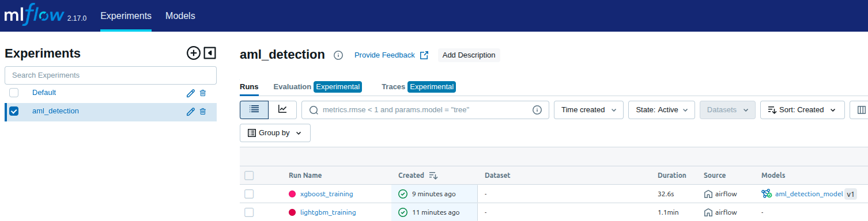The width and height of the screenshot is (868, 221).
Task: Tick the Default experiment checkbox
Action: (14, 93)
